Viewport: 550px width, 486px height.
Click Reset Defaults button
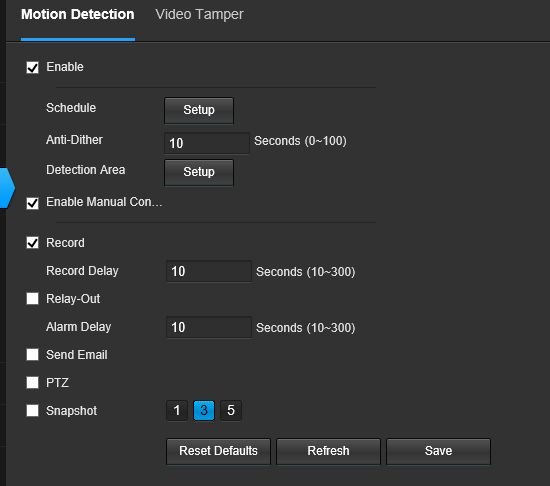tap(218, 451)
